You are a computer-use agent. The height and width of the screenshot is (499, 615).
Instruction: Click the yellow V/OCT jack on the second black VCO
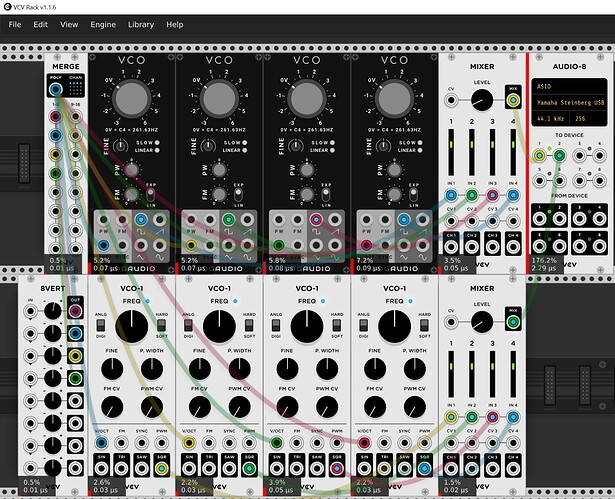[x=191, y=246]
